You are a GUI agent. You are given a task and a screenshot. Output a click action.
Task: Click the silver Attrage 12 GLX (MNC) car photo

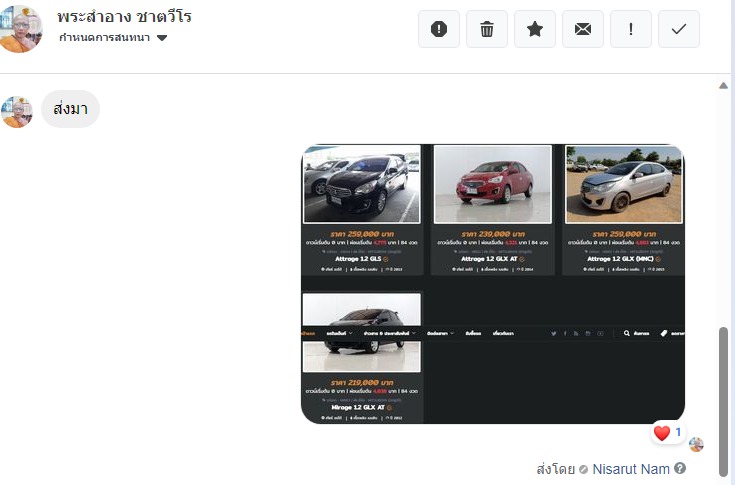coord(623,184)
